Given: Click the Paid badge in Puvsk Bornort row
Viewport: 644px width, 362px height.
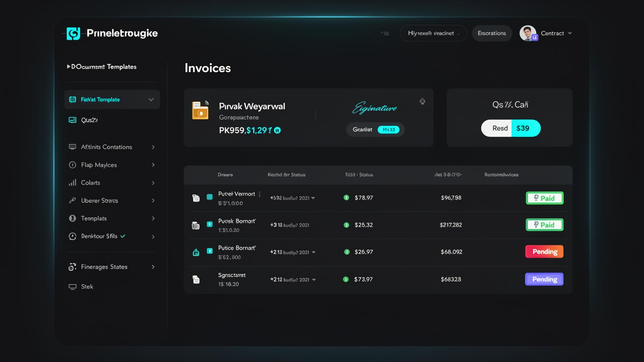Looking at the screenshot, I should tap(544, 225).
